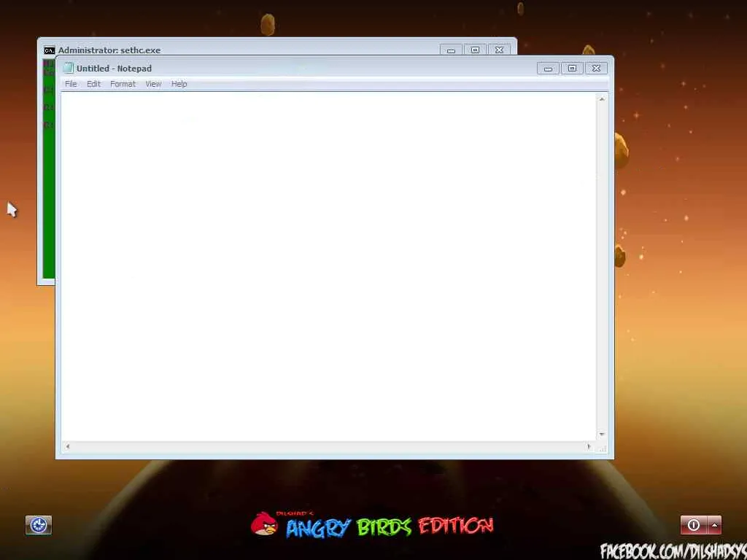Click the sethc.exe command prompt icon
Screen dimensions: 747x560
(x=49, y=50)
